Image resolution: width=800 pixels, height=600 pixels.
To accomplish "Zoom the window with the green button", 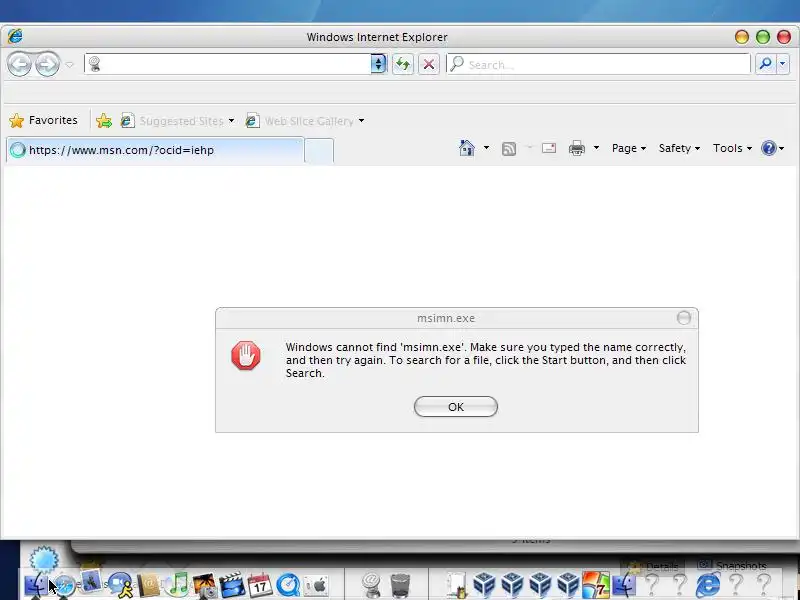I will [763, 37].
